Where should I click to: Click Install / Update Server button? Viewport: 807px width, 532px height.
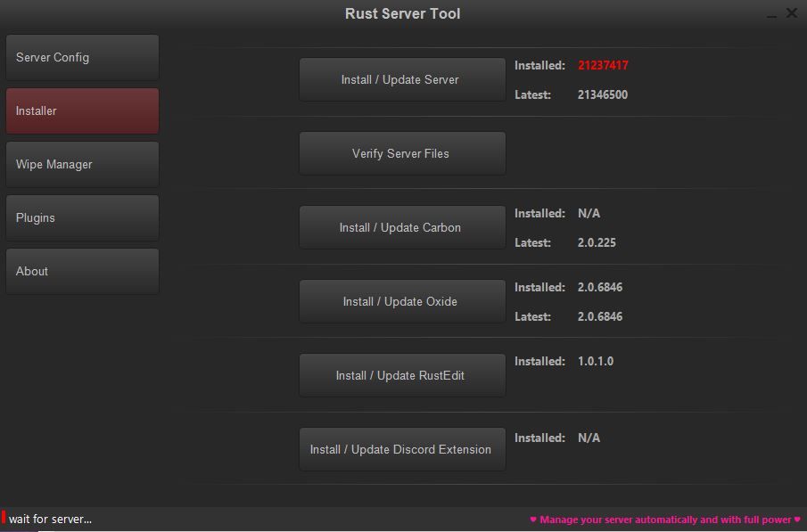401,80
